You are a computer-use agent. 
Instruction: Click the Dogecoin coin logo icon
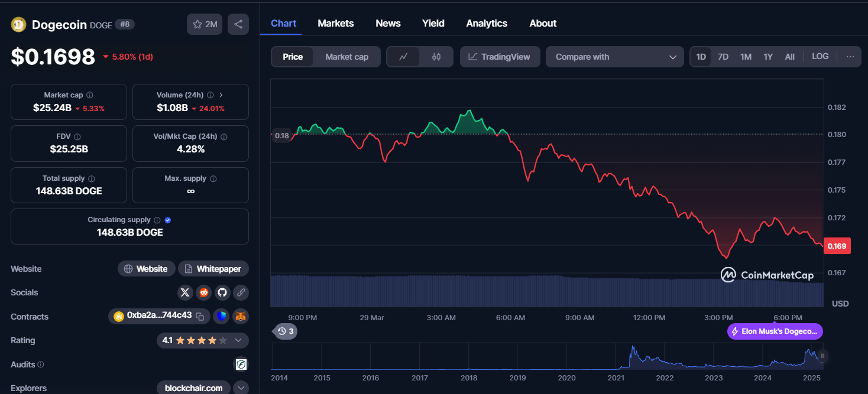[18, 24]
